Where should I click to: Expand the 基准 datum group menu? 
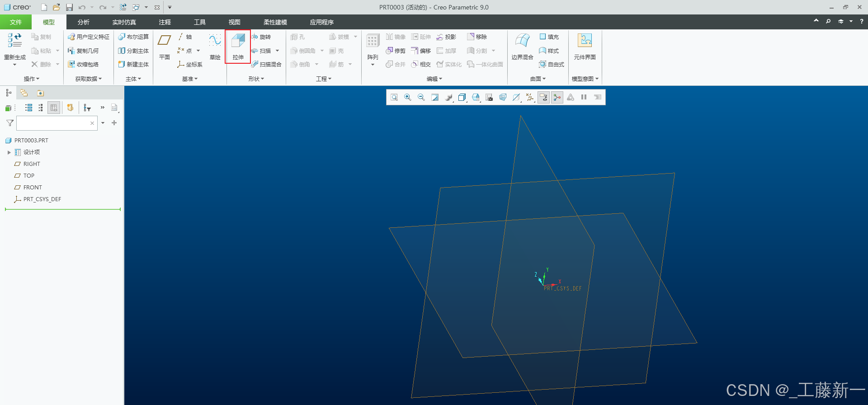189,79
